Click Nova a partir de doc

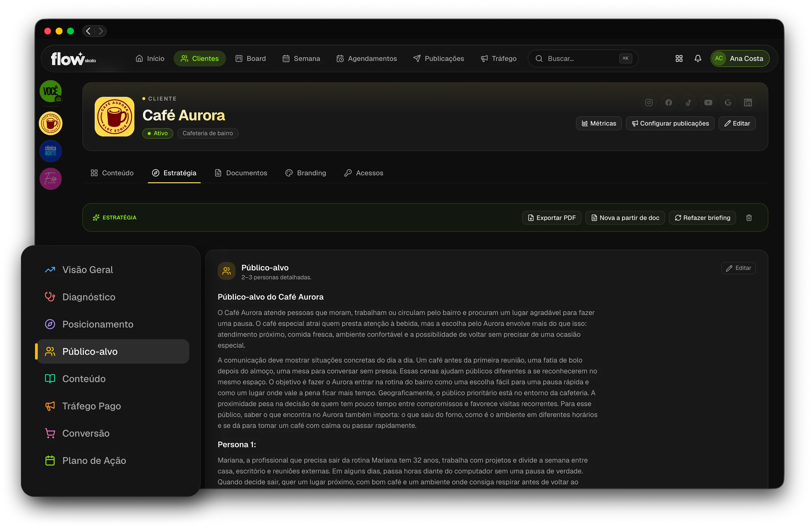pos(625,218)
